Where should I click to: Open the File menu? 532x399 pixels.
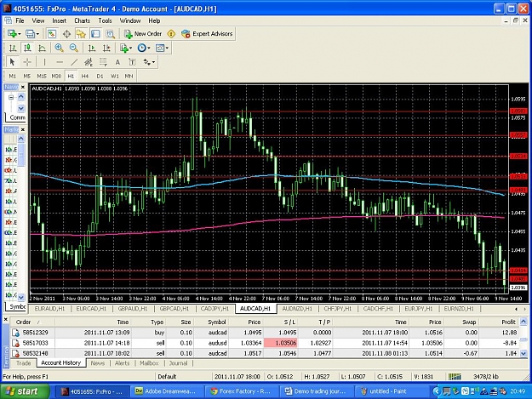[x=20, y=20]
